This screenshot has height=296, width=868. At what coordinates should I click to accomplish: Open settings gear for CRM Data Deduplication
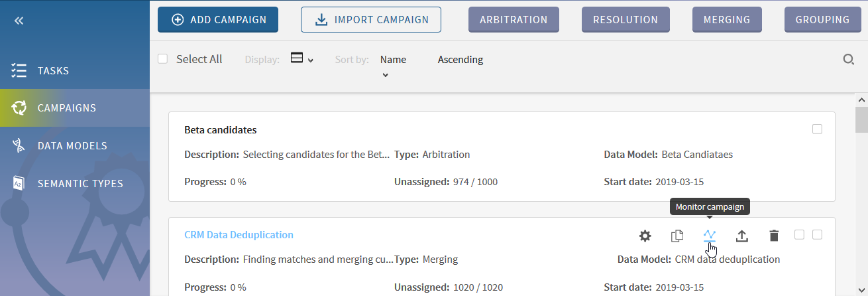pyautogui.click(x=645, y=236)
